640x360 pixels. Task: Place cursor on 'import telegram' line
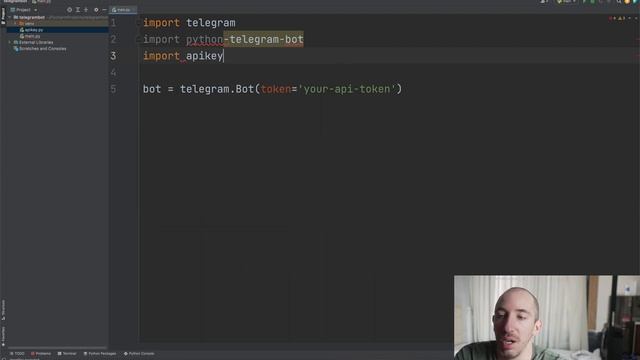(189, 23)
